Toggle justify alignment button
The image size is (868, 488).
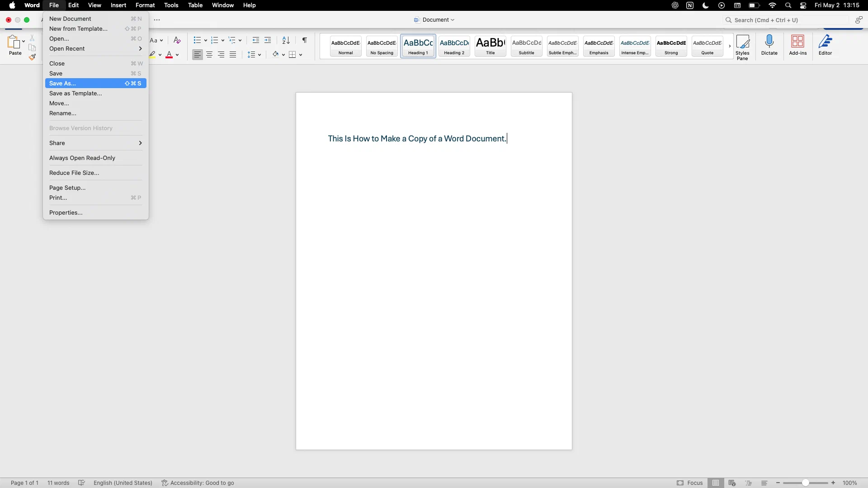tap(233, 54)
